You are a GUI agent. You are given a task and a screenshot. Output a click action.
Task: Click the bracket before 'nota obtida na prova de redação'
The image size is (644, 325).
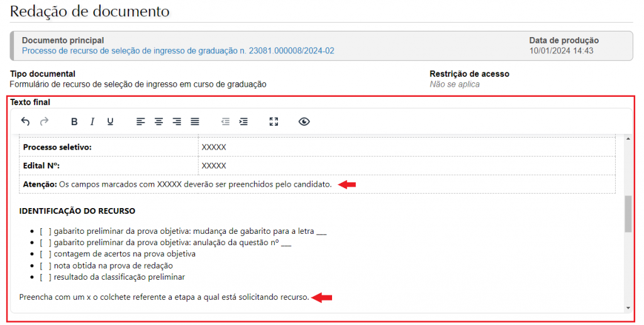[x=45, y=266]
